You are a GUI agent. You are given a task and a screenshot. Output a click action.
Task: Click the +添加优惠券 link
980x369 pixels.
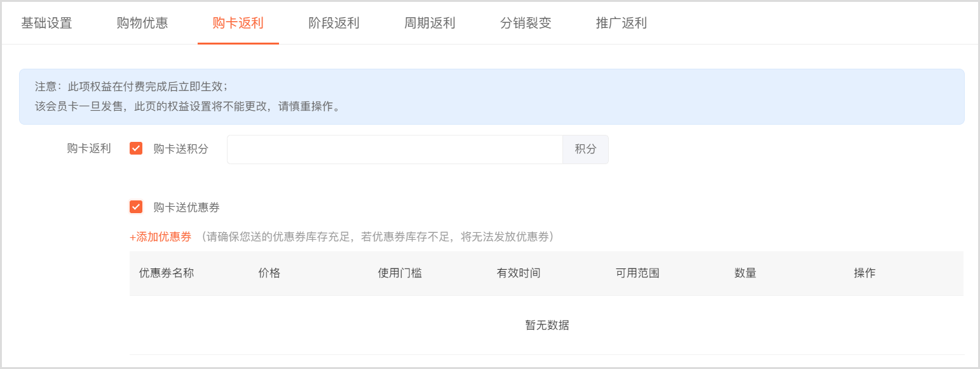click(160, 237)
